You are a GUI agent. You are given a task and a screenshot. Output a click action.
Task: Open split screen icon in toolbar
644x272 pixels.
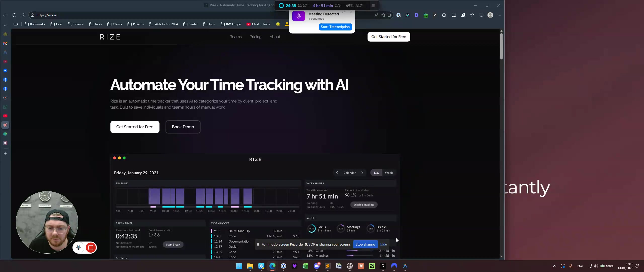click(454, 15)
